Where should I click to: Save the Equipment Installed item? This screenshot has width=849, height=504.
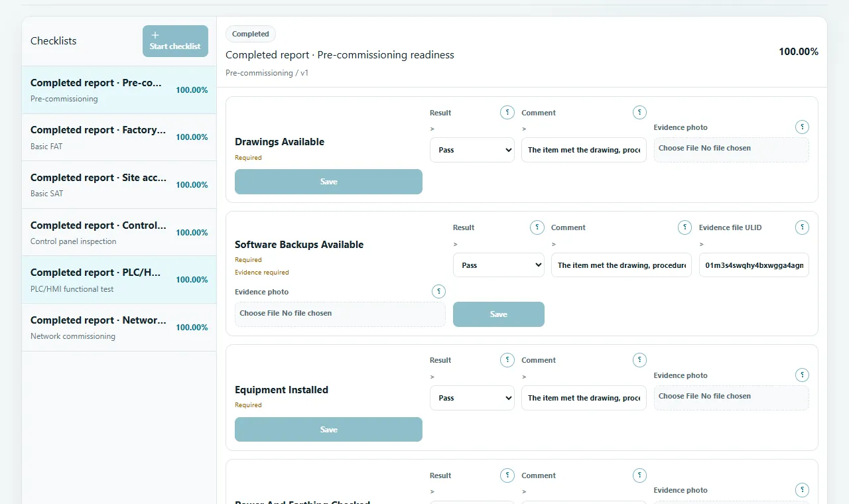[x=328, y=430]
